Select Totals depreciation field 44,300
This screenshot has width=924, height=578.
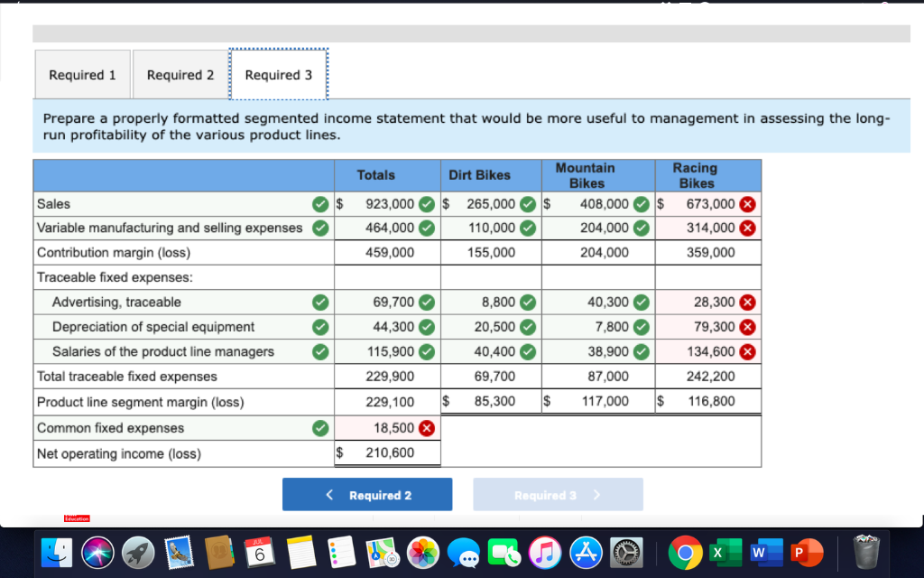pyautogui.click(x=387, y=327)
